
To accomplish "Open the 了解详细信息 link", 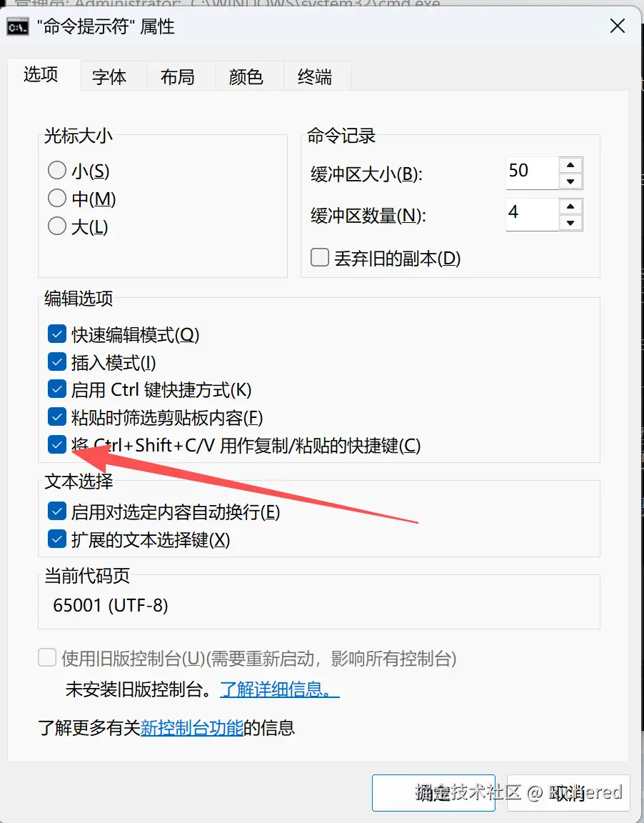I will click(x=280, y=689).
